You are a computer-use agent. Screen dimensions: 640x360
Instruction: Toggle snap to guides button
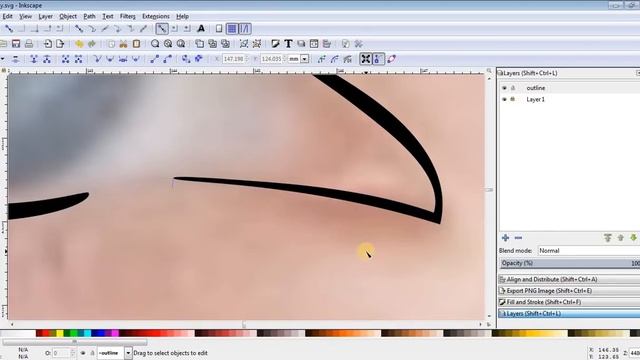click(x=244, y=29)
